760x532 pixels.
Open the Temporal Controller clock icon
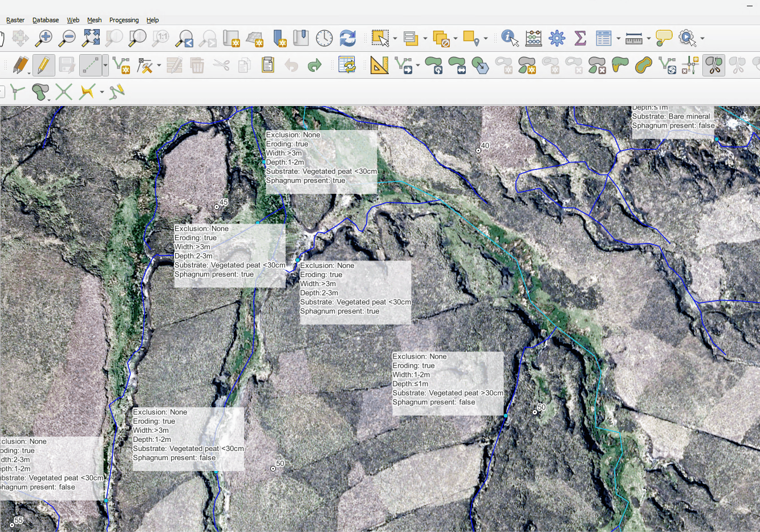[324, 38]
